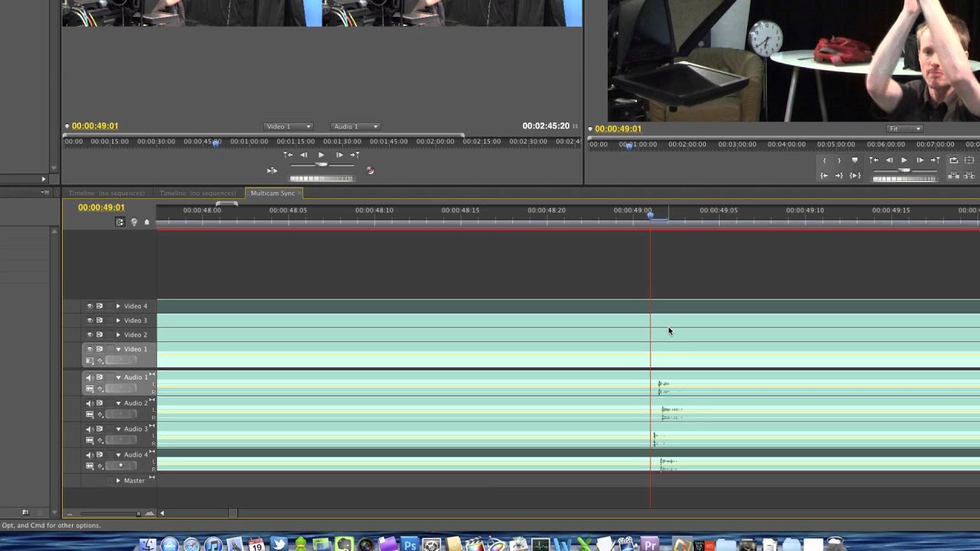Mute Audio 4 track speaker toggle
Image resolution: width=980 pixels, height=551 pixels.
[x=90, y=455]
